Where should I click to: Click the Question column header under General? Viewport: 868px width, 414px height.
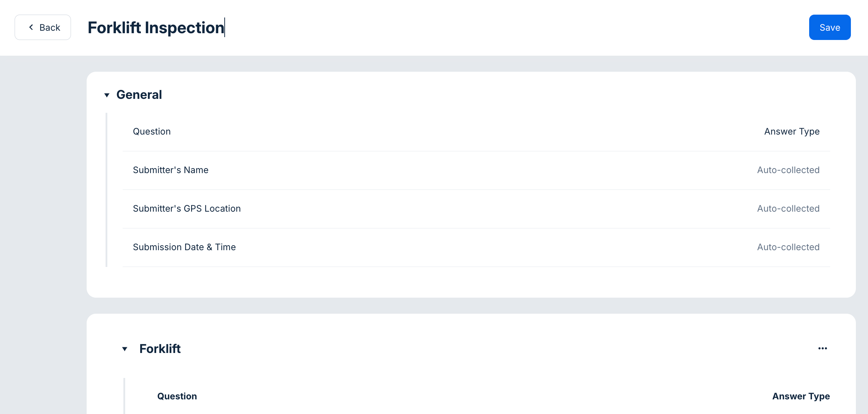point(152,131)
